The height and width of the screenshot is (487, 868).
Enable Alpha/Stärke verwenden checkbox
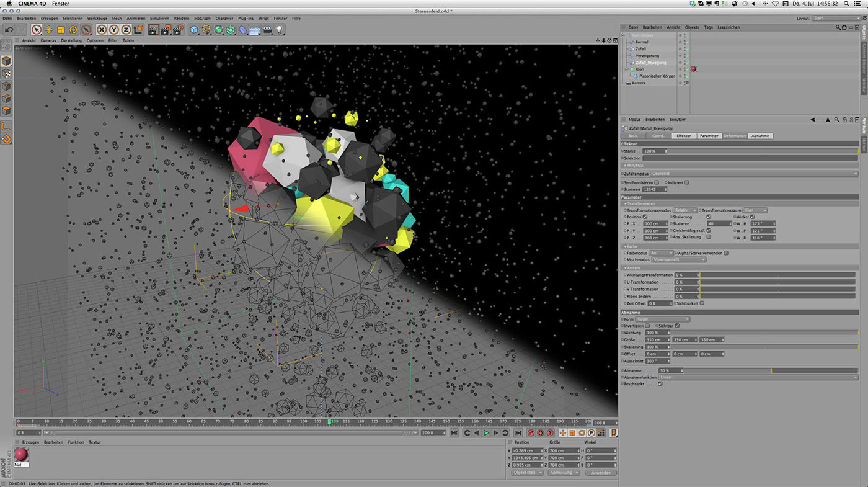pos(726,252)
